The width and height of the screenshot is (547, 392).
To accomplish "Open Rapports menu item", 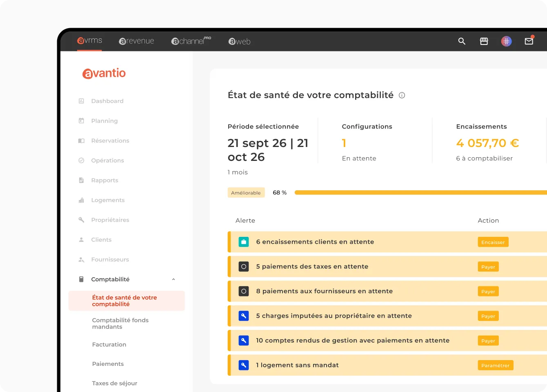I will [x=105, y=180].
